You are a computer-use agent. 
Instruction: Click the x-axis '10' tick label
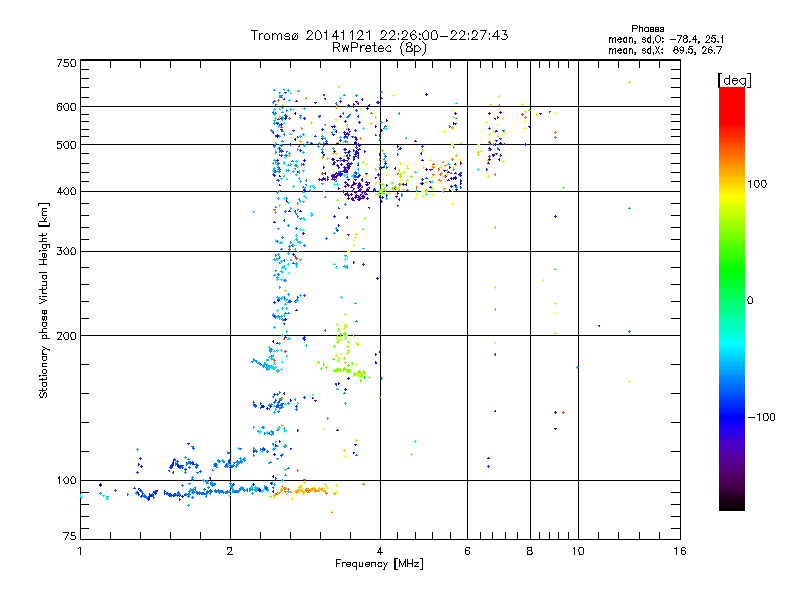(x=578, y=551)
